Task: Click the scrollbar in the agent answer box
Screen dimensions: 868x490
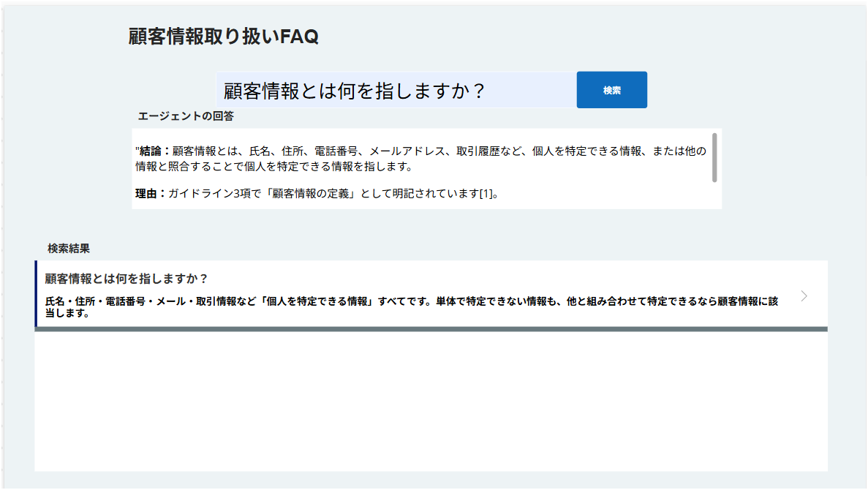Action: click(714, 158)
